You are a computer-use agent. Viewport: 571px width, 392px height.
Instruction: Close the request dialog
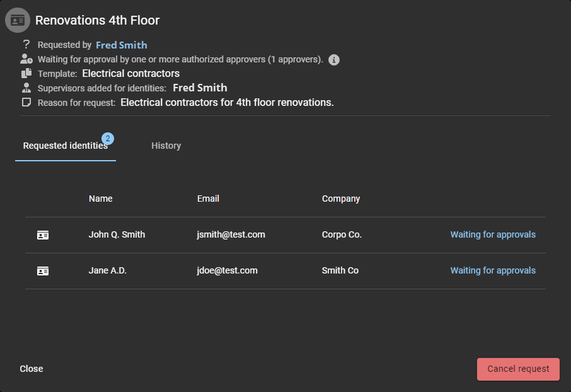click(x=32, y=369)
